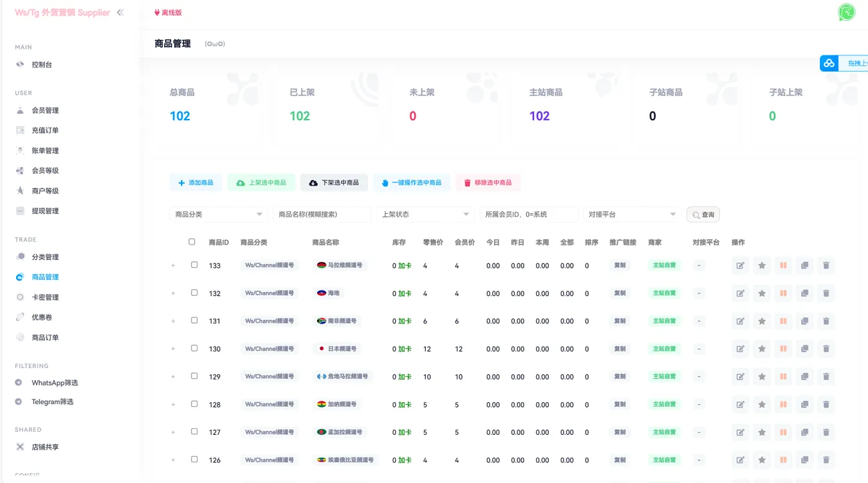Screen dimensions: 868x483
Task: Click the star icon on product 132 row
Action: pyautogui.click(x=761, y=293)
